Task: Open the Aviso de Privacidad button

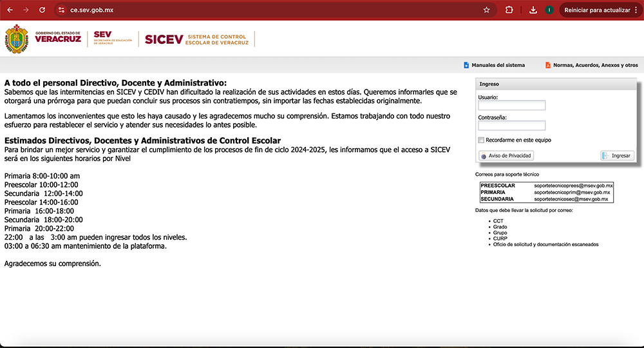Action: 507,156
